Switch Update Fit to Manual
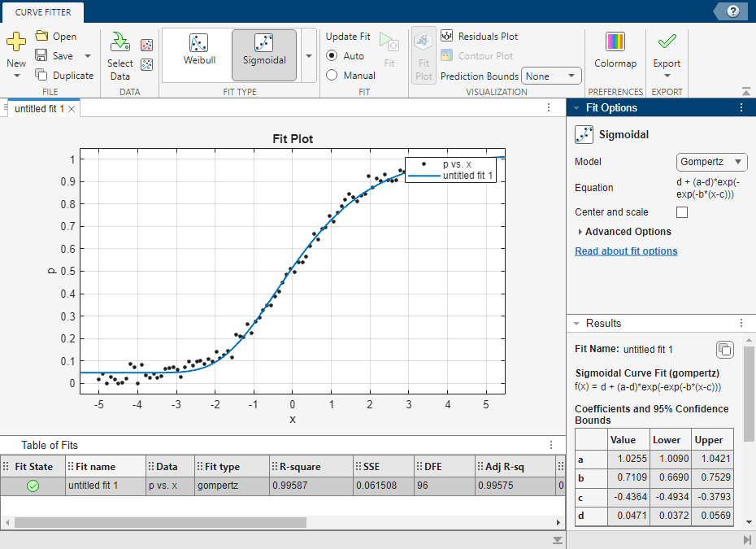The image size is (756, 549). (332, 76)
